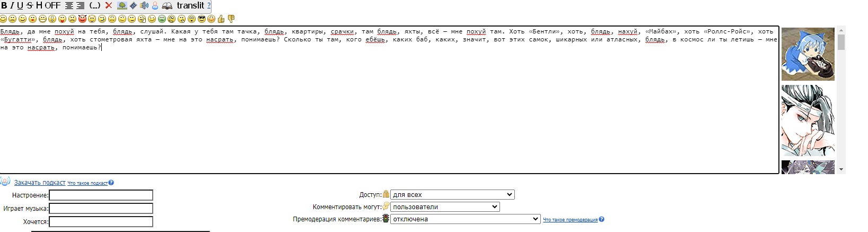Click the insert video film icon

point(133,6)
